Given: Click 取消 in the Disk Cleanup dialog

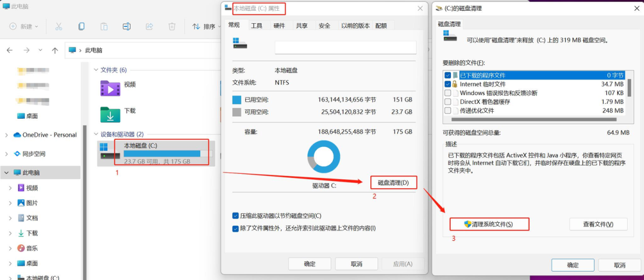Looking at the screenshot, I should point(620,265).
